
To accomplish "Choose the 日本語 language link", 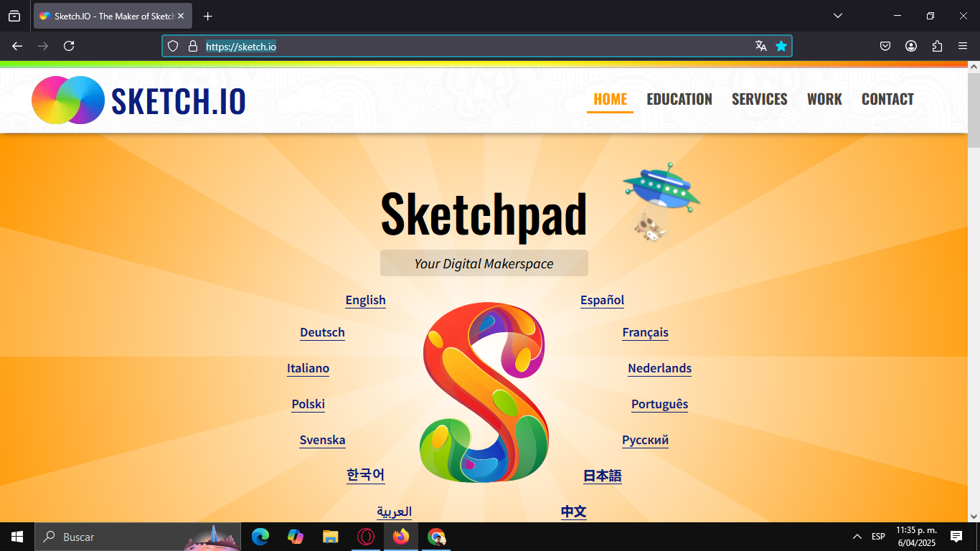I will coord(603,476).
